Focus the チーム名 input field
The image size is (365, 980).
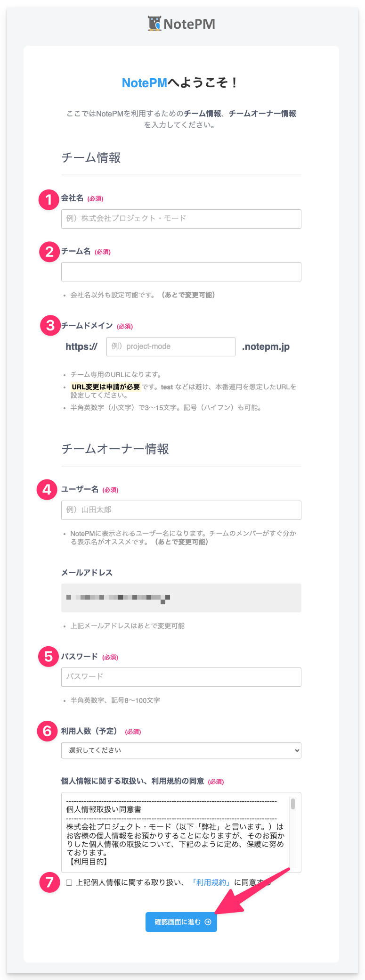181,272
